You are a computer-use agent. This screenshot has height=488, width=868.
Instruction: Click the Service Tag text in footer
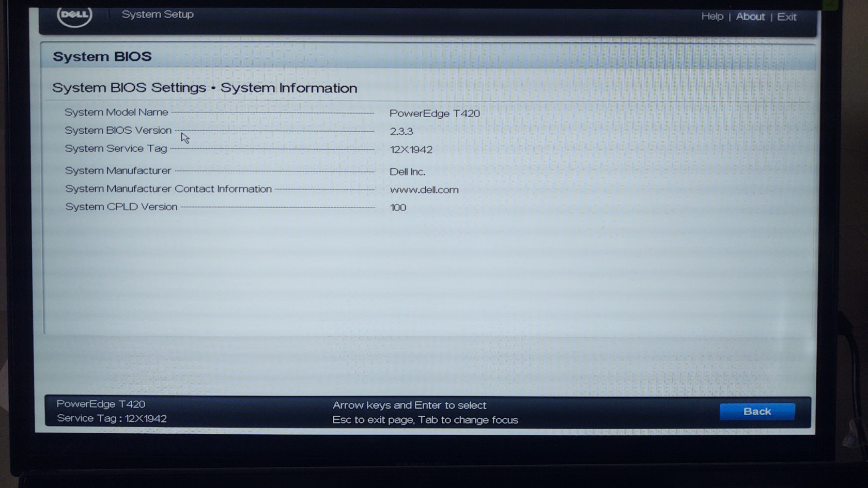112,418
